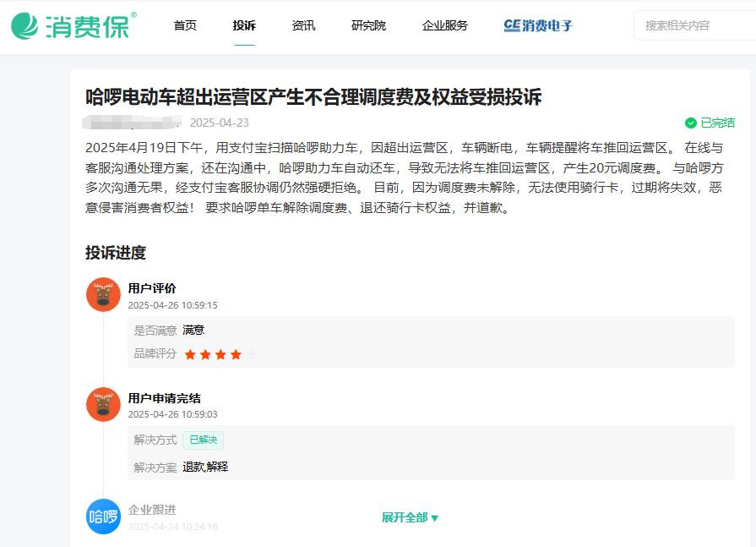The image size is (756, 547).
Task: Click the 已完结 status text
Action: click(x=717, y=123)
